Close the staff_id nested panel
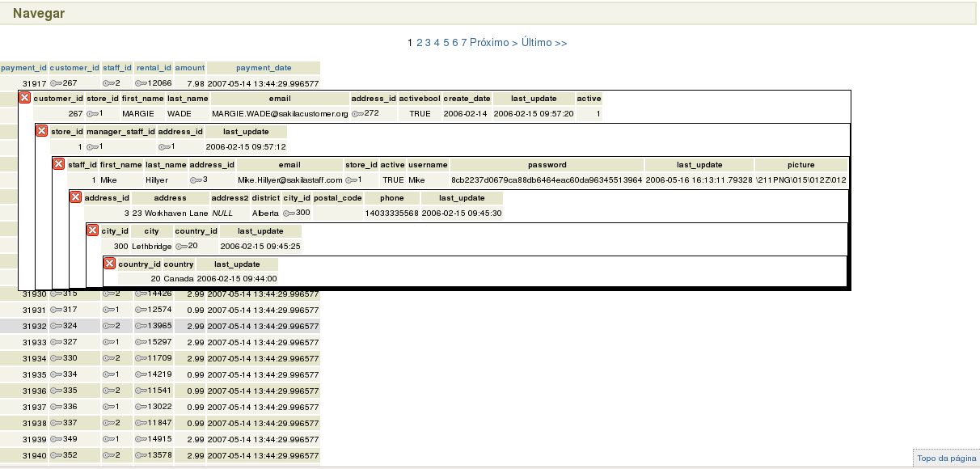Viewport: 980px width, 469px height. click(x=58, y=164)
